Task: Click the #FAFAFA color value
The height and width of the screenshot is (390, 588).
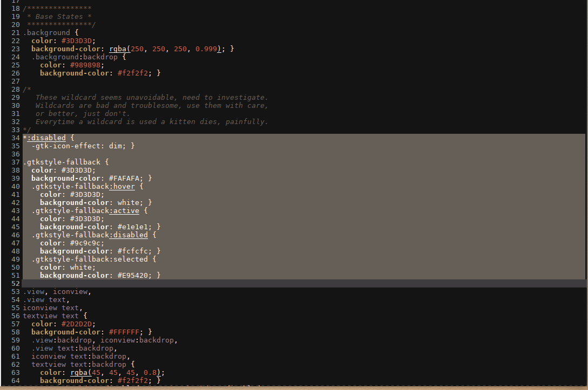Action: tap(124, 179)
